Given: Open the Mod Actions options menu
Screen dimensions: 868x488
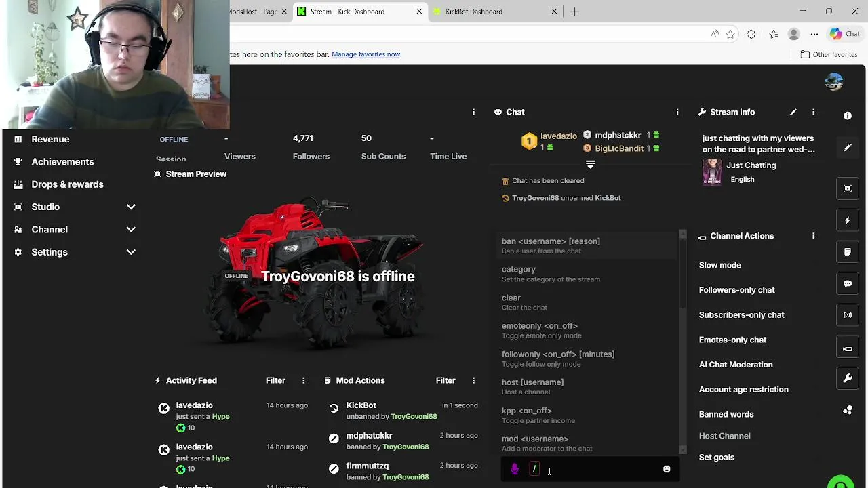Looking at the screenshot, I should pyautogui.click(x=473, y=380).
